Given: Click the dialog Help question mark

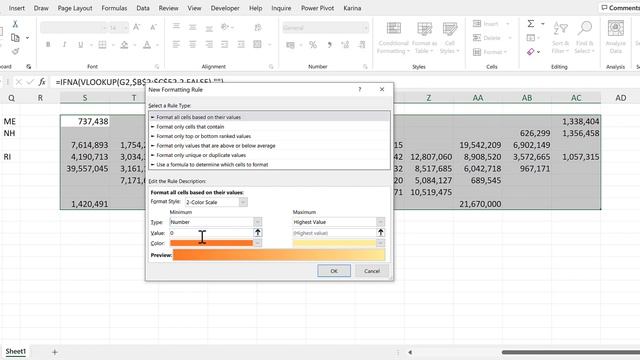Looking at the screenshot, I should (x=360, y=89).
